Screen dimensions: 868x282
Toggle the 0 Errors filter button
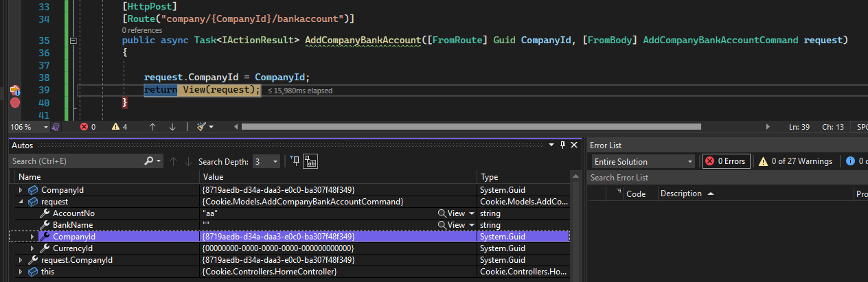tap(726, 161)
